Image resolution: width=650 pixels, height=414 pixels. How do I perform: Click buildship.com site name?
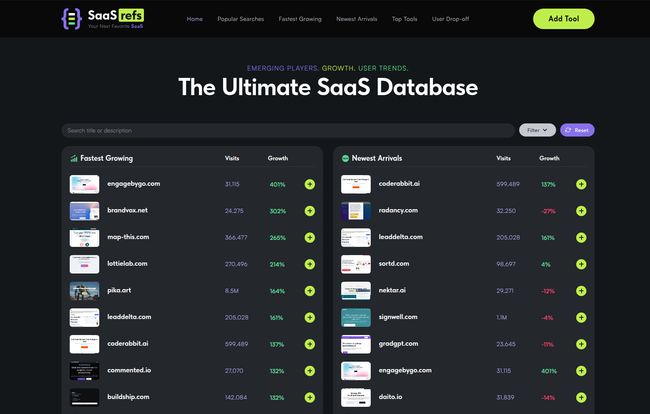(128, 397)
